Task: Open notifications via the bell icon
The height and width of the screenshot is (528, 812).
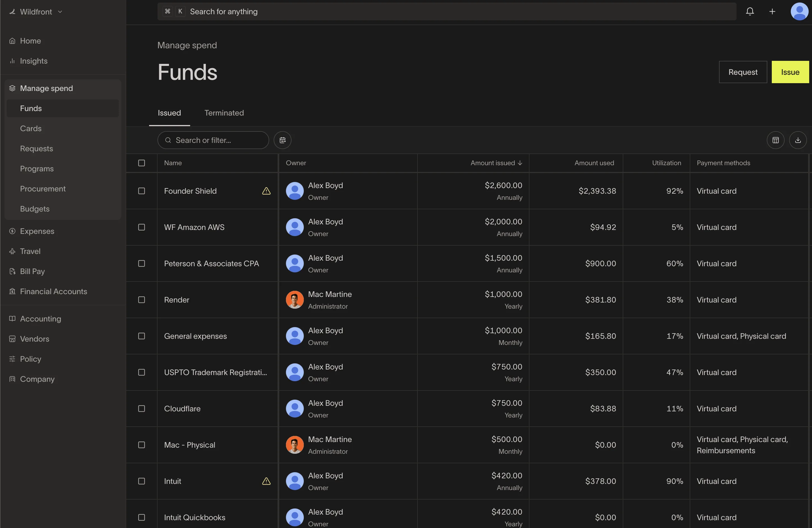Action: point(750,11)
